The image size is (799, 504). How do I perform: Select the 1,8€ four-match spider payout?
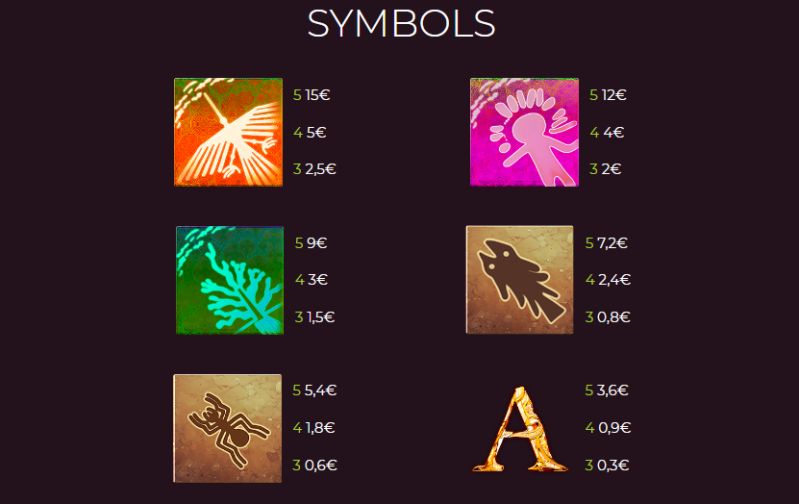tap(320, 428)
